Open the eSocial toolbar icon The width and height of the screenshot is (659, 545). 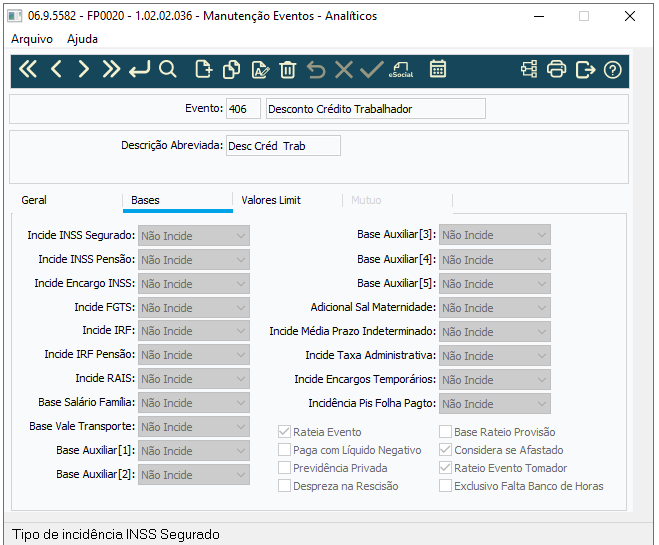point(401,69)
